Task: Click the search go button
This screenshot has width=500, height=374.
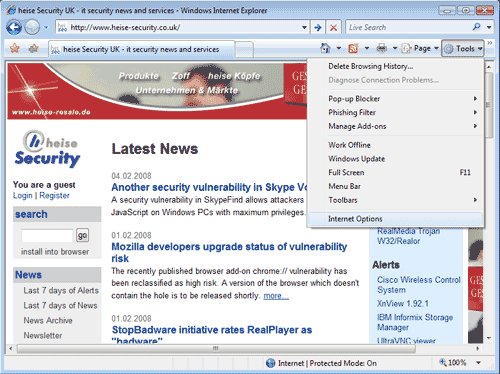Action: [82, 235]
